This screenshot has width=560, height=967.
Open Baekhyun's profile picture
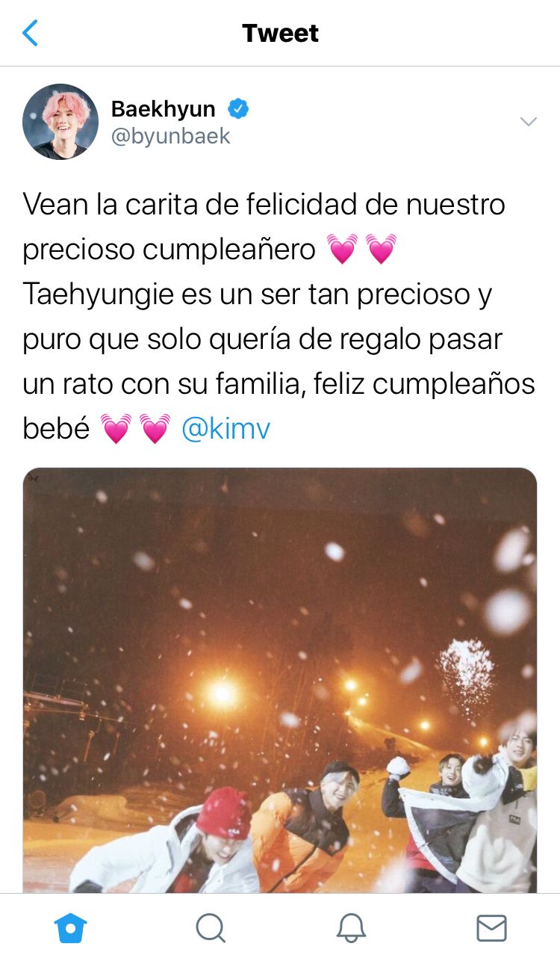tap(60, 122)
